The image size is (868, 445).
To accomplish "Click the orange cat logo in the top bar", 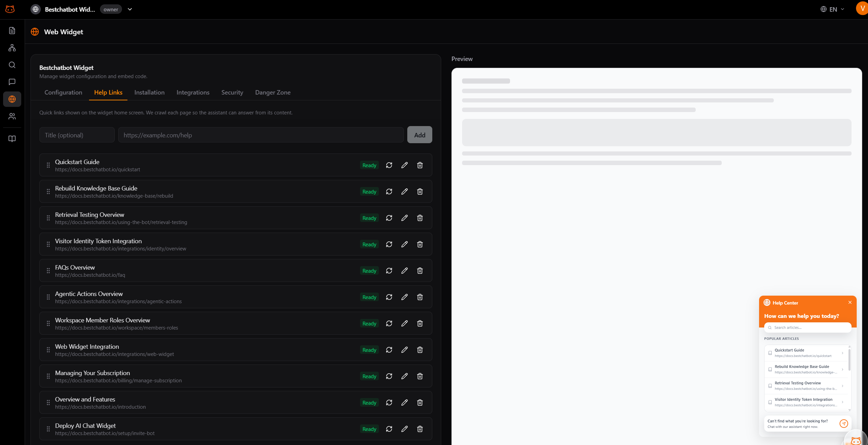I will 10,9.
